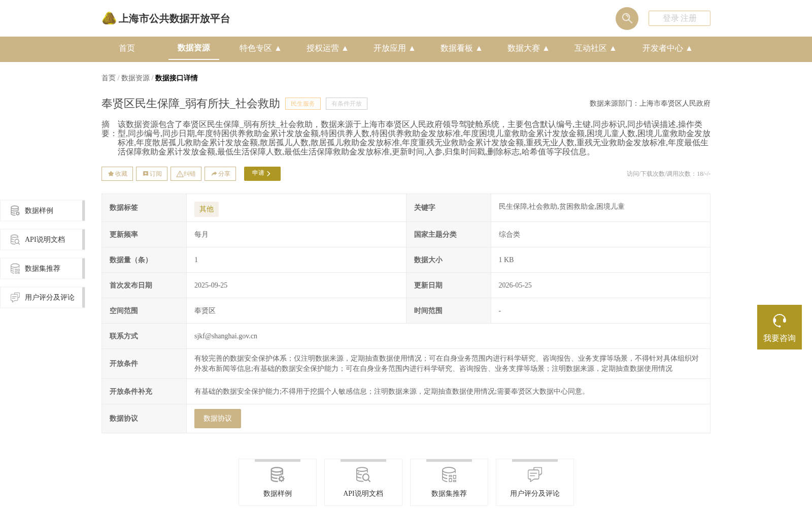Click 纠错 warning button
812x508 pixels.
click(x=186, y=174)
